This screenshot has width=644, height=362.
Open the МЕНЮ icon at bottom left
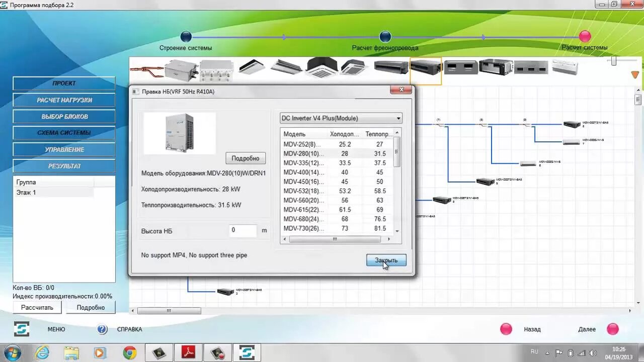coord(22,329)
